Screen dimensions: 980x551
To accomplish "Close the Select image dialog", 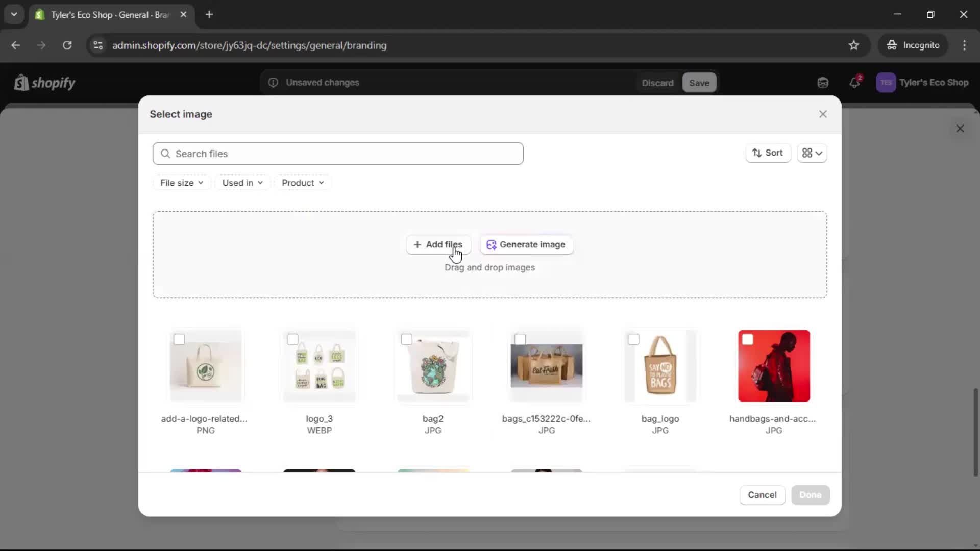I will pos(822,114).
